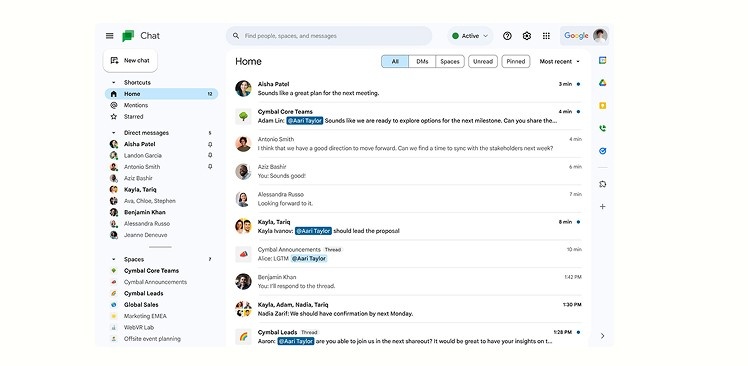Filter by Pinned conversations
This screenshot has width=748, height=366.
coord(516,62)
